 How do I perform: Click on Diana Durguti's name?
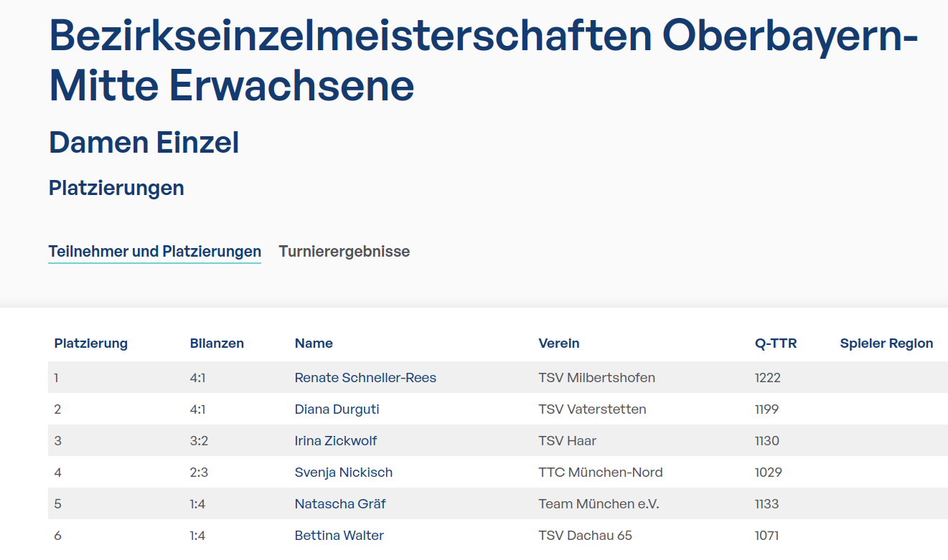tap(337, 409)
